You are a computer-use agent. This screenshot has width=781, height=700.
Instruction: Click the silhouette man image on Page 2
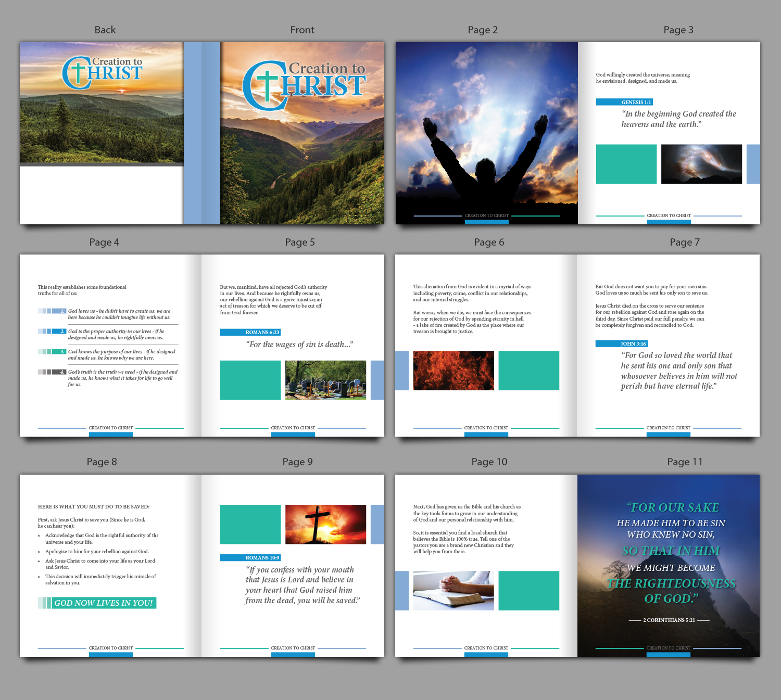(x=487, y=133)
